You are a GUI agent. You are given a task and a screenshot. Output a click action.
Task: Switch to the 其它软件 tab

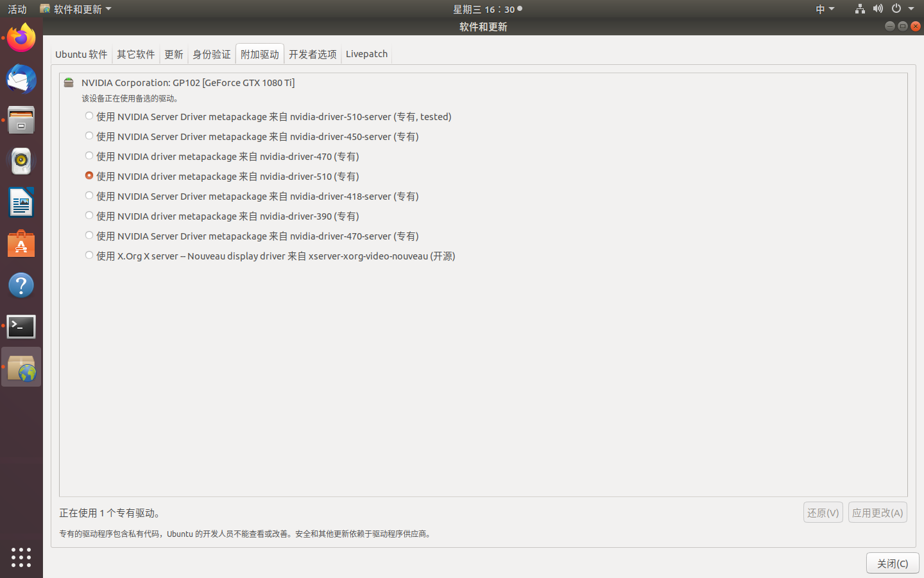pos(136,54)
